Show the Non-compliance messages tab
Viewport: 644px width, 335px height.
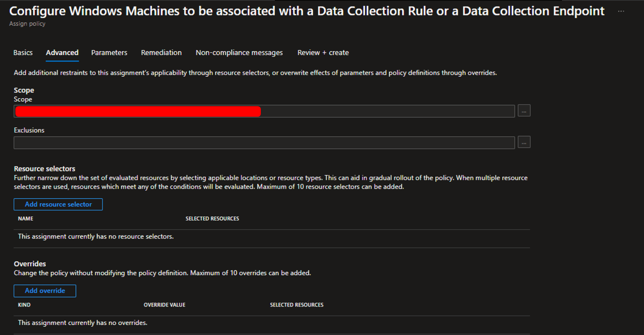point(239,53)
